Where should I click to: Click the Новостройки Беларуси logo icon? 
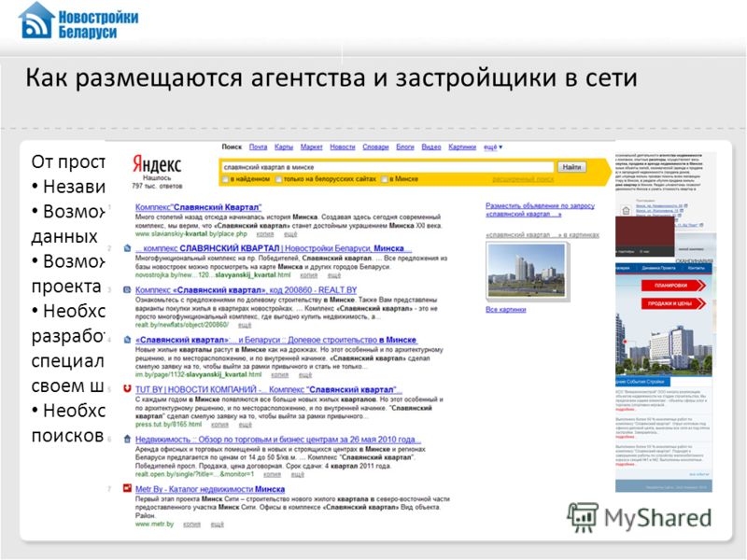[36, 20]
